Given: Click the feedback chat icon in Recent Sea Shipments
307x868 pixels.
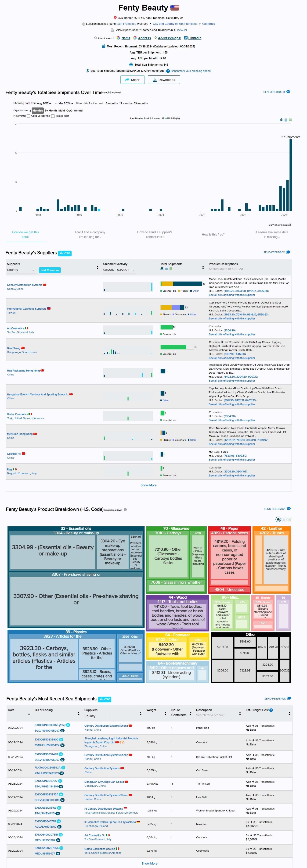Looking at the screenshot, I should pyautogui.click(x=289, y=698).
